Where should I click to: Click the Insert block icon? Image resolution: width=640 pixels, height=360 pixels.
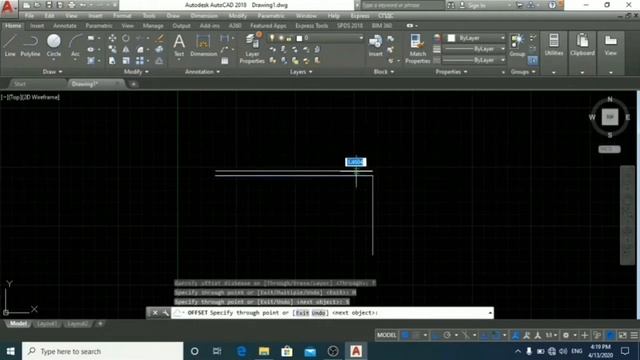point(375,45)
